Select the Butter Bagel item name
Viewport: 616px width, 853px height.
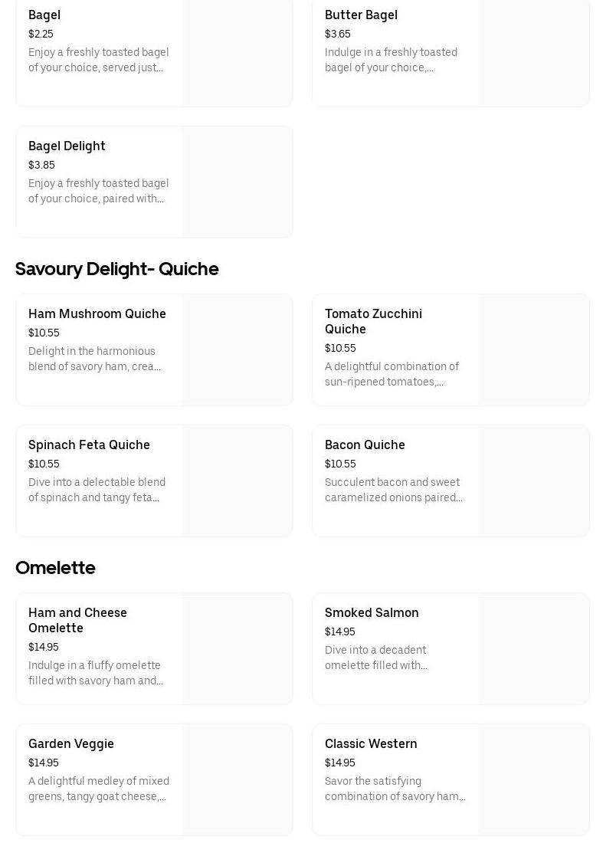coord(361,15)
